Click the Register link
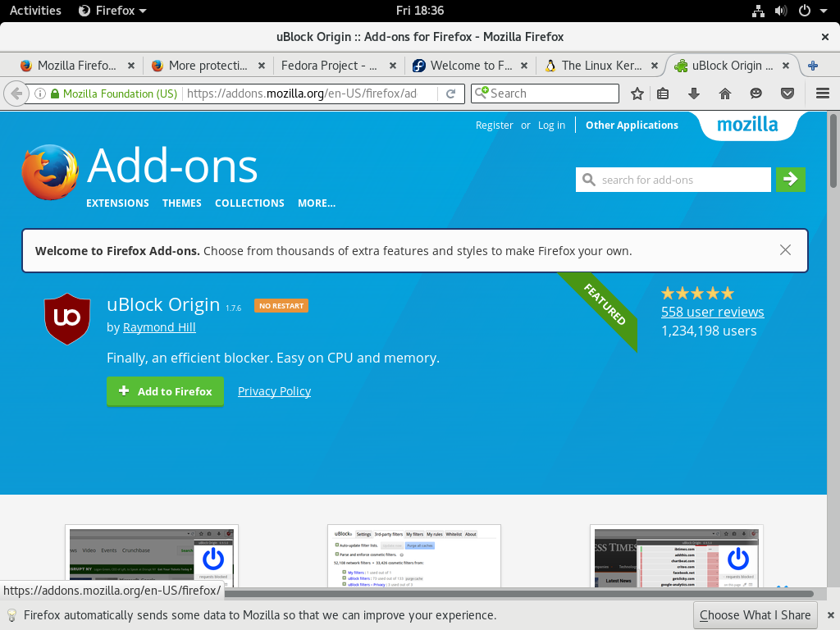Image resolution: width=840 pixels, height=630 pixels. tap(495, 126)
